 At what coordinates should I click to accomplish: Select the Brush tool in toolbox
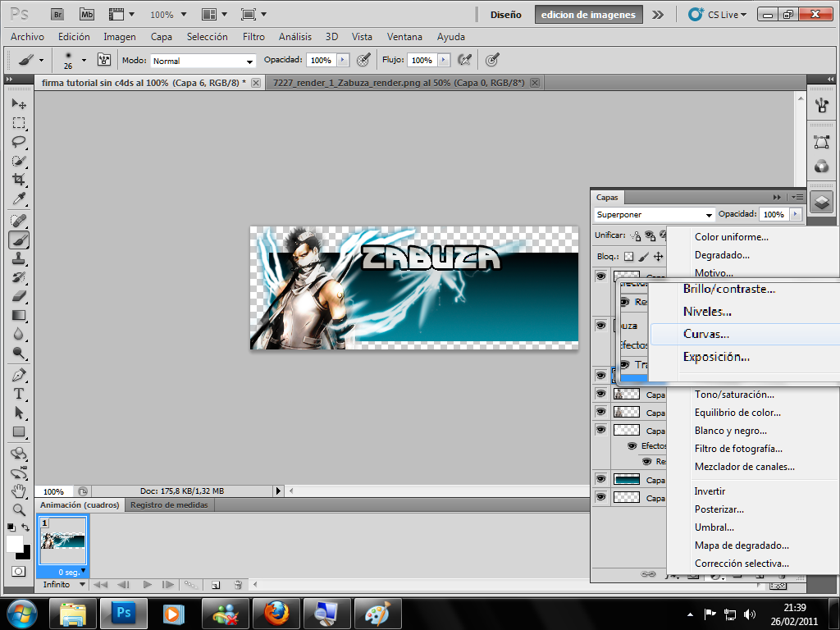[x=19, y=240]
